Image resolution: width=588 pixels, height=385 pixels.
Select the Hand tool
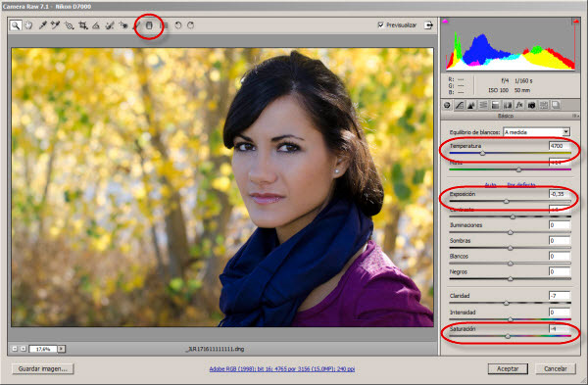[x=28, y=25]
